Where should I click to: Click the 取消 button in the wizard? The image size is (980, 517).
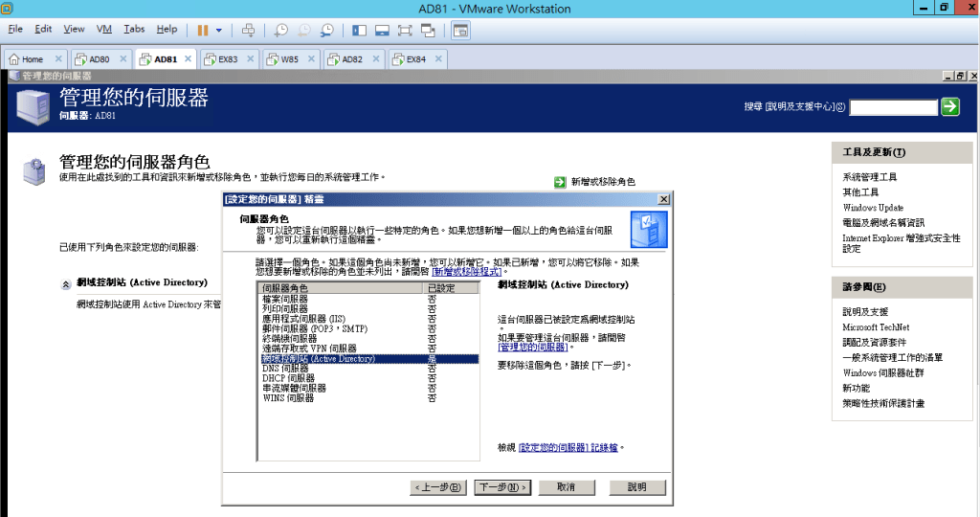coord(566,487)
